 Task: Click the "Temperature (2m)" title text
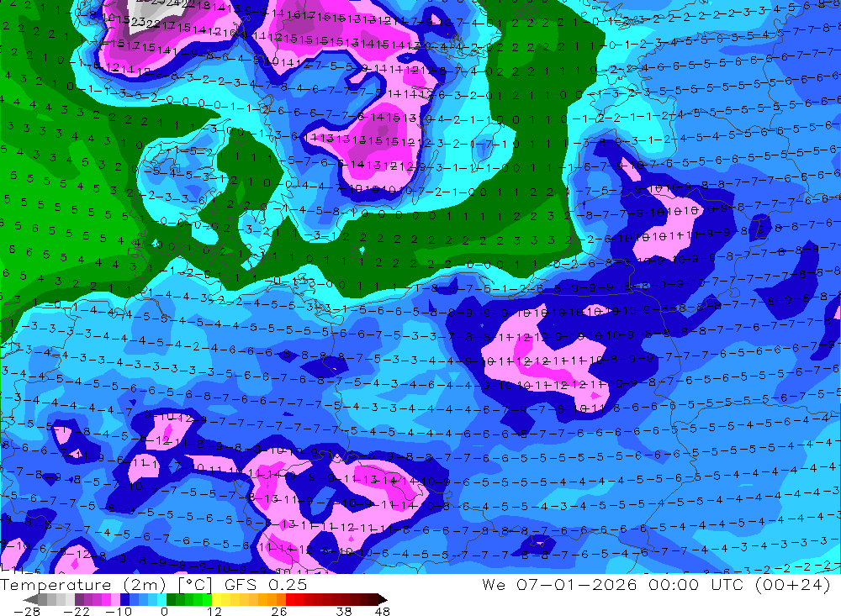(83, 584)
